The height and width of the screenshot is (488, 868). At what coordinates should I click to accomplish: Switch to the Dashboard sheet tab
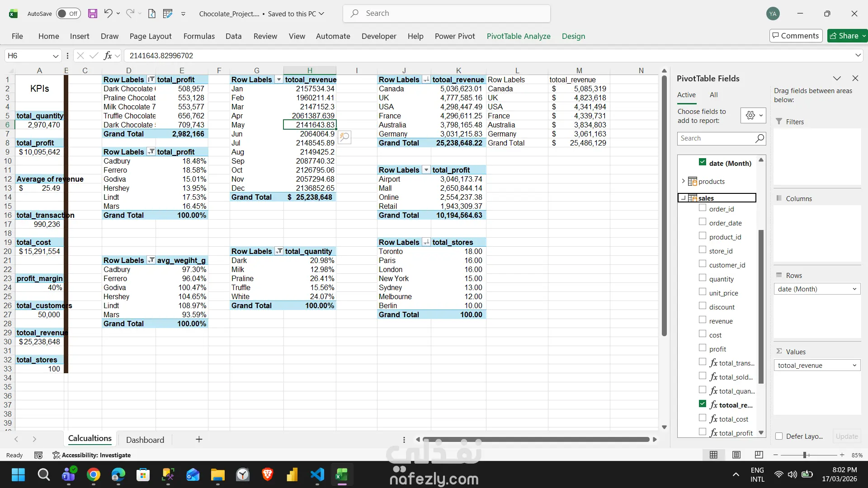click(145, 440)
